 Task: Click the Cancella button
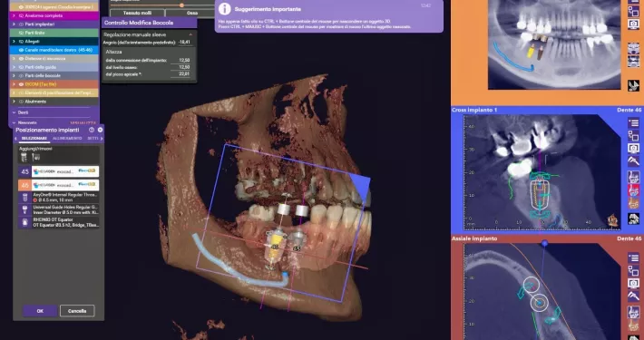click(77, 311)
